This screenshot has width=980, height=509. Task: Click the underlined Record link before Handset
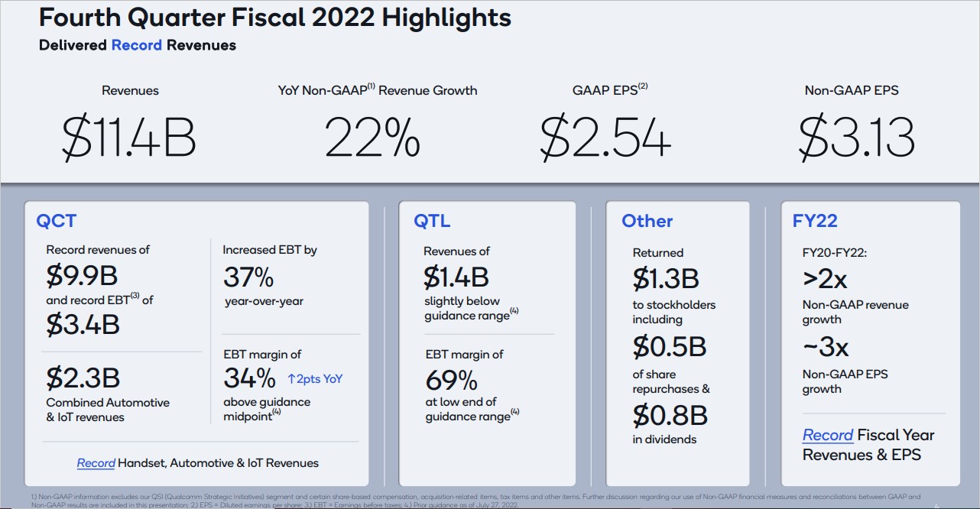click(96, 462)
